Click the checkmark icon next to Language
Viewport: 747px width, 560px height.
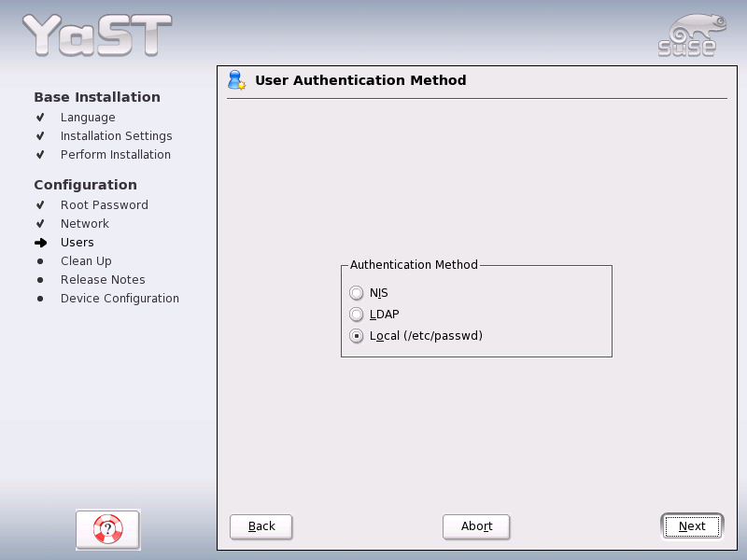pos(41,117)
